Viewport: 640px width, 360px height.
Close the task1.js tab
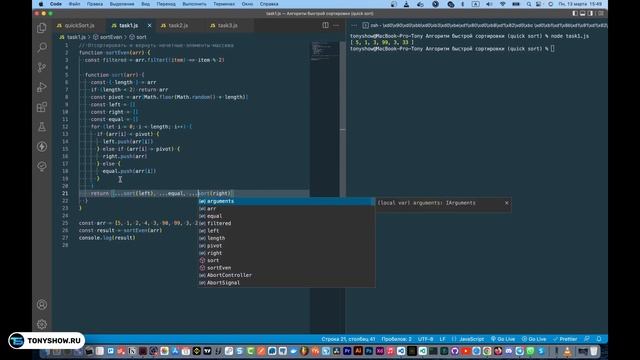[149, 25]
